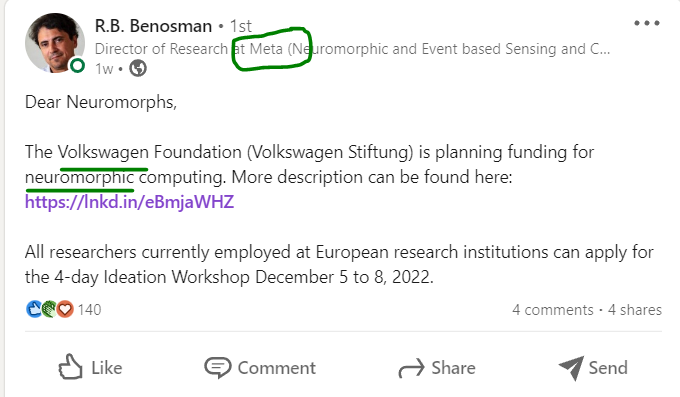Click the Like thumbs-up icon

coord(70,367)
